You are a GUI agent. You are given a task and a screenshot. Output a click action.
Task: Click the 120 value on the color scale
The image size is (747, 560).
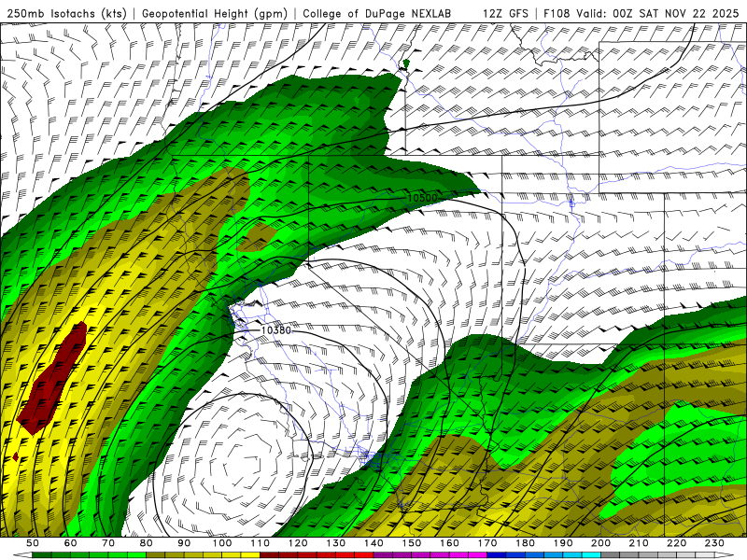[298, 543]
